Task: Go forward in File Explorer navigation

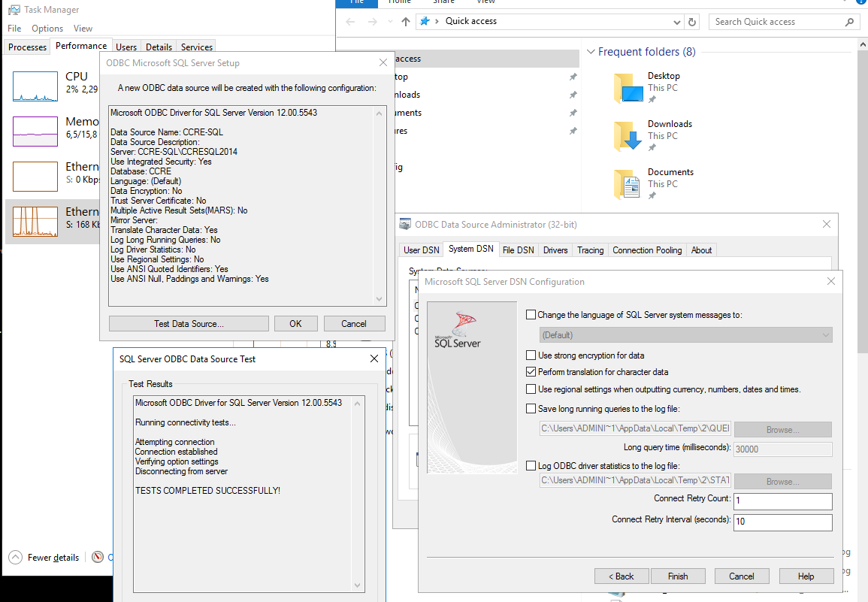Action: (x=373, y=22)
